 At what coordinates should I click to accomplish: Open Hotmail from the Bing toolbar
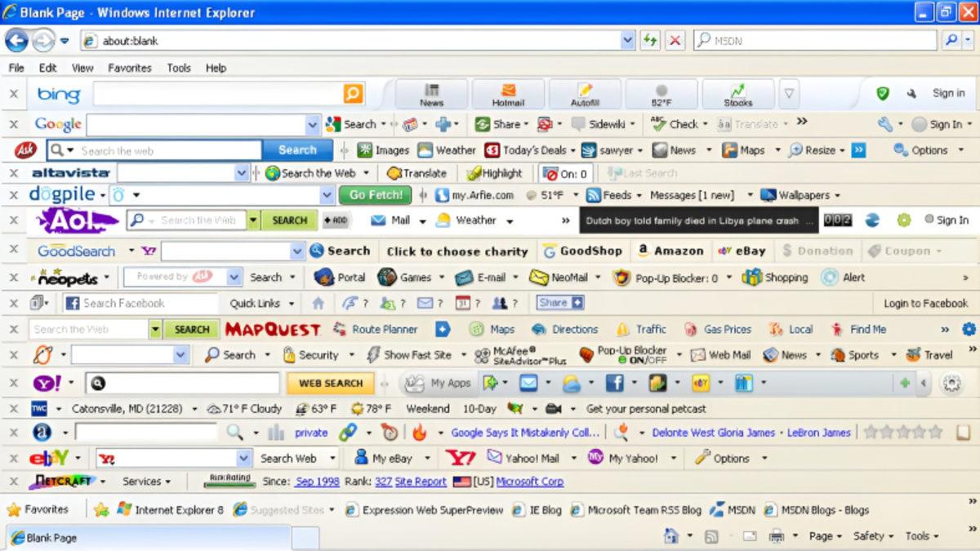[x=508, y=94]
